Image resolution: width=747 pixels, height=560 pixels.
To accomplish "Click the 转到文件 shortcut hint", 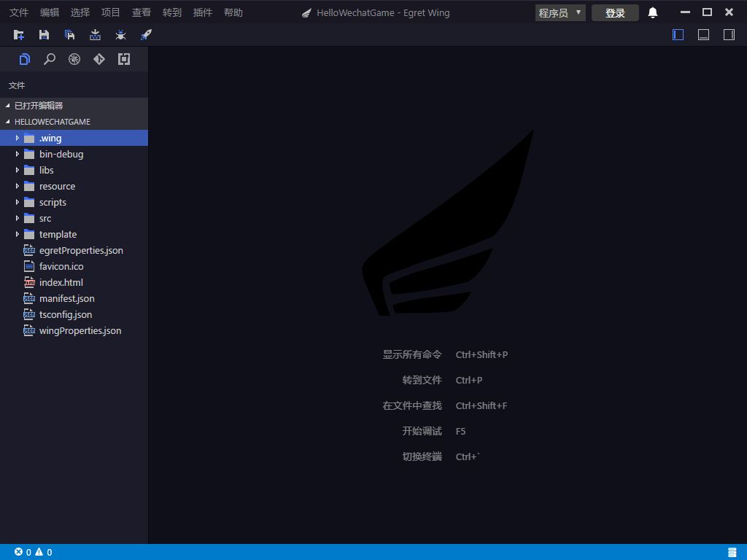I will [x=422, y=380].
